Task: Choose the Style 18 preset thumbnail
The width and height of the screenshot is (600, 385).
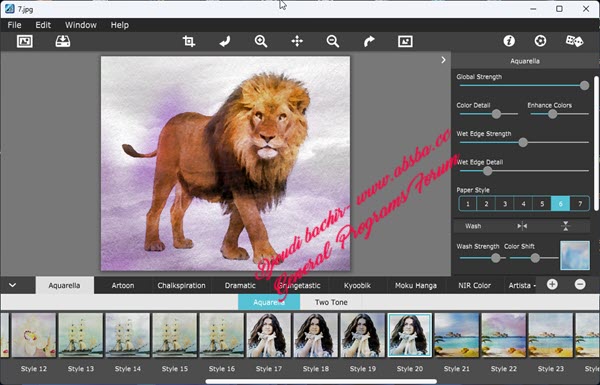Action: 316,335
